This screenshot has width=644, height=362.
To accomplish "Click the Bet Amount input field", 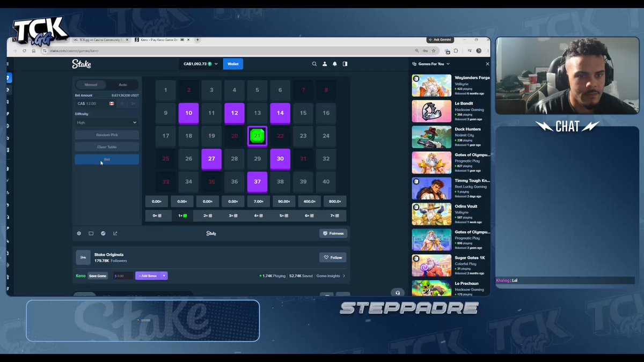I will click(96, 104).
